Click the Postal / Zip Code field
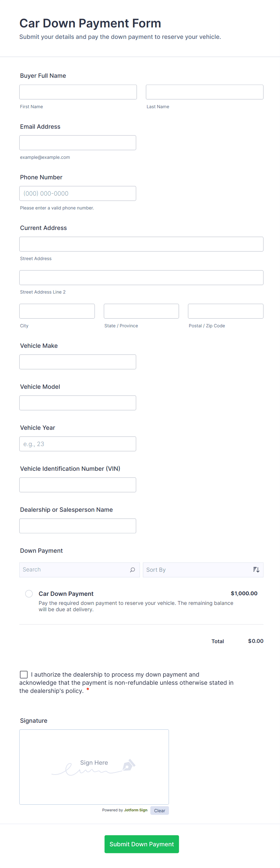Viewport: 280px width, 868px height. (x=226, y=311)
